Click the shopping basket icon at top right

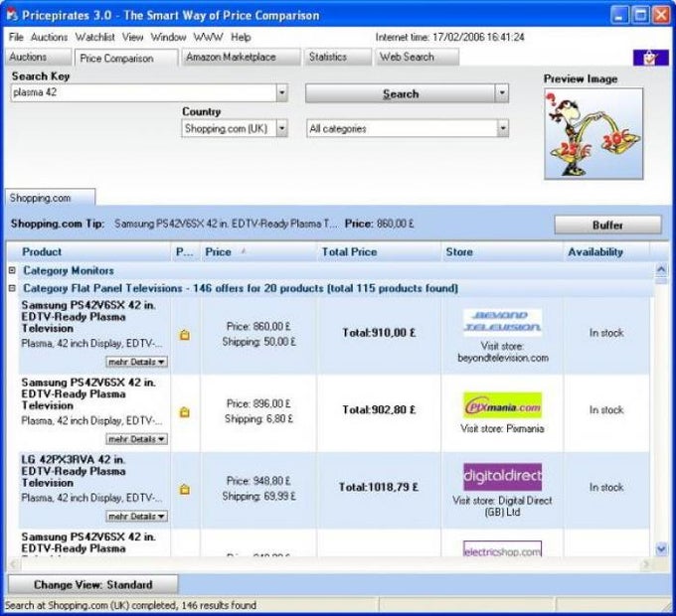tap(650, 58)
